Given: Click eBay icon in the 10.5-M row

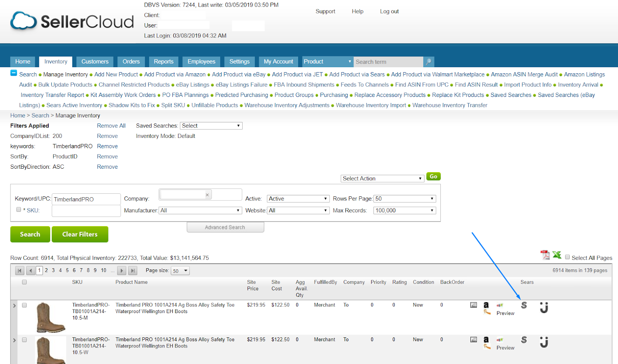Looking at the screenshot, I should click(500, 305).
